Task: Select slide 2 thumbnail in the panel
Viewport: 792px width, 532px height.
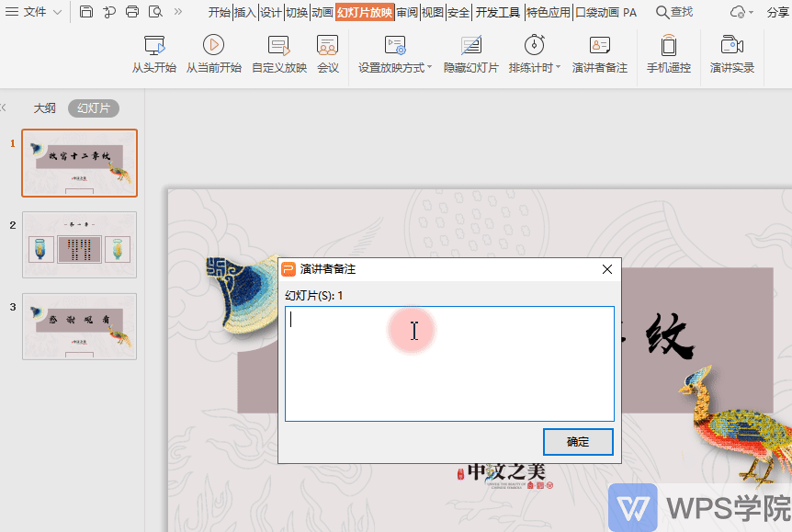Action: tap(79, 243)
